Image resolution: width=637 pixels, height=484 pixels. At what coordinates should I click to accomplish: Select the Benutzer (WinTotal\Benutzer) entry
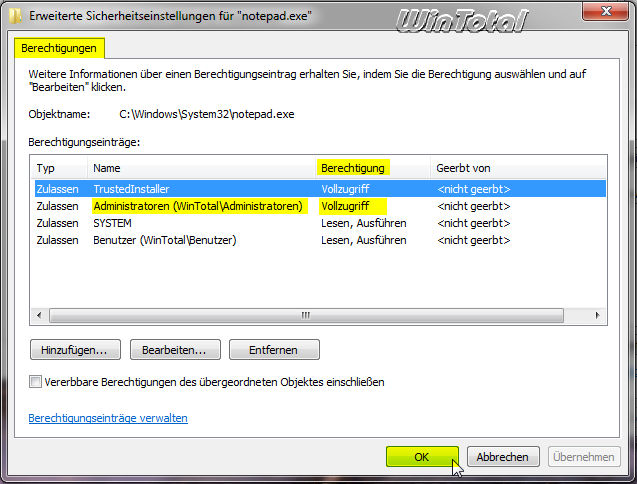pos(320,240)
